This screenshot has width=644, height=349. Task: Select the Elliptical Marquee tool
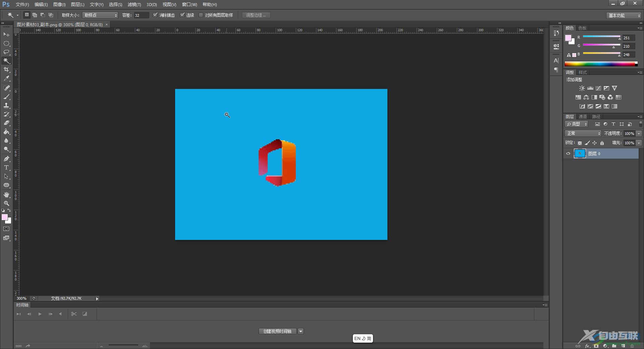tap(6, 43)
